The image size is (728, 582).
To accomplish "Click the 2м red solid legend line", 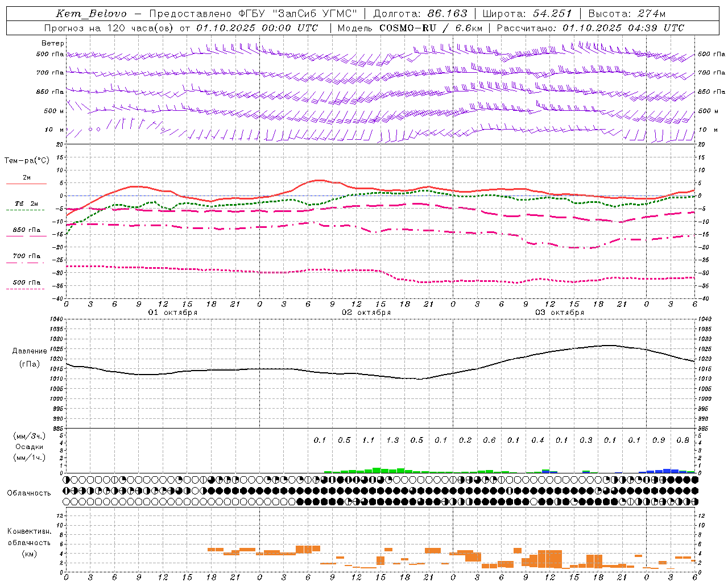I will [x=26, y=184].
